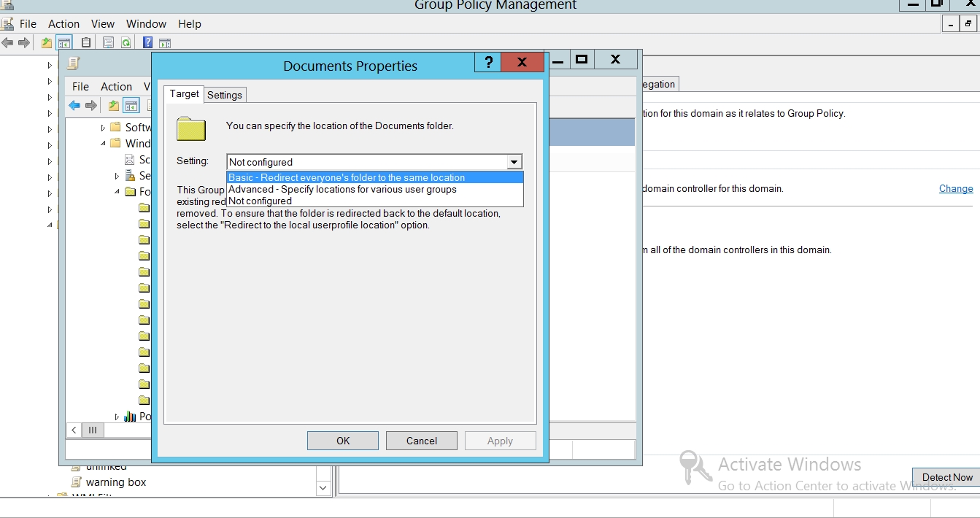
Task: Click the blue Back arrow in the editor toolbar
Action: click(74, 106)
